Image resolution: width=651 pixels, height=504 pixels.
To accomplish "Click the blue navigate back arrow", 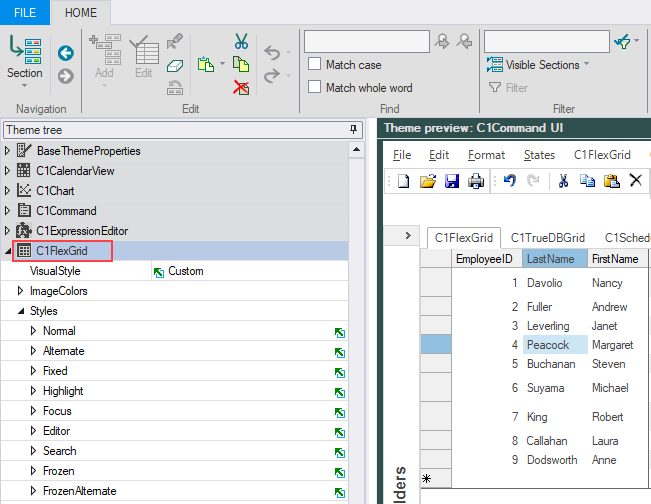I will click(x=66, y=53).
